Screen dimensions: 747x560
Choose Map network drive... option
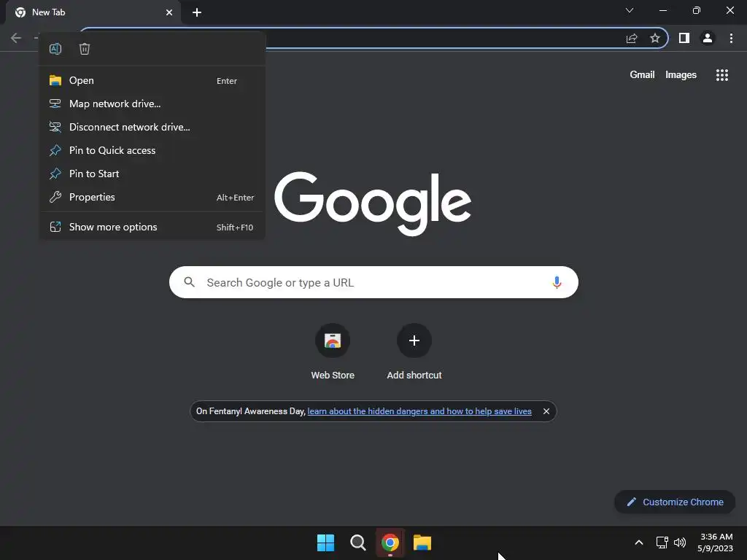click(x=152, y=104)
